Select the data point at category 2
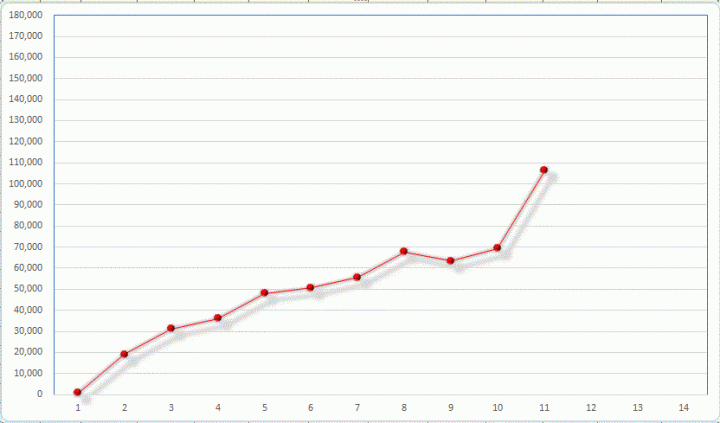The image size is (720, 423). tap(124, 354)
